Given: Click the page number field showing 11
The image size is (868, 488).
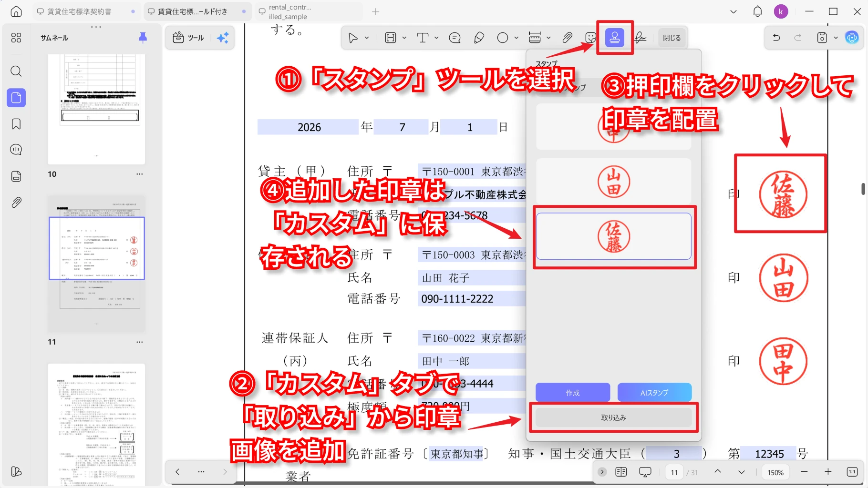Looking at the screenshot, I should (674, 472).
